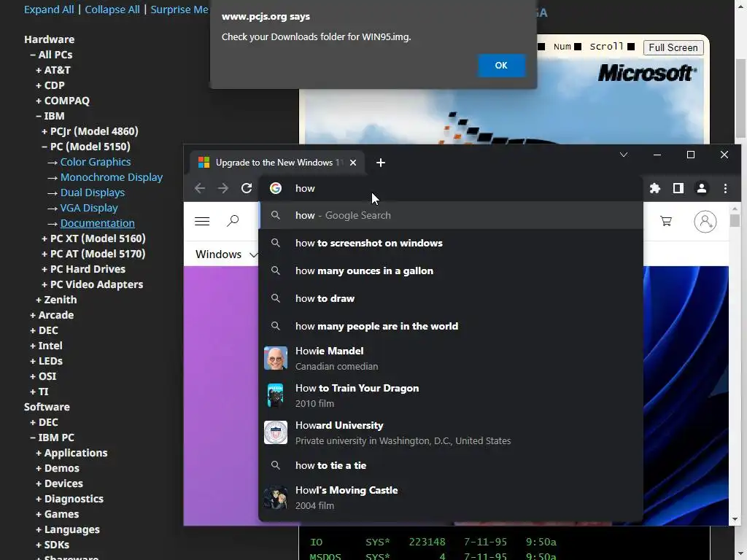Expand the COMPAQ tree node
This screenshot has height=560, width=747.
[x=63, y=101]
